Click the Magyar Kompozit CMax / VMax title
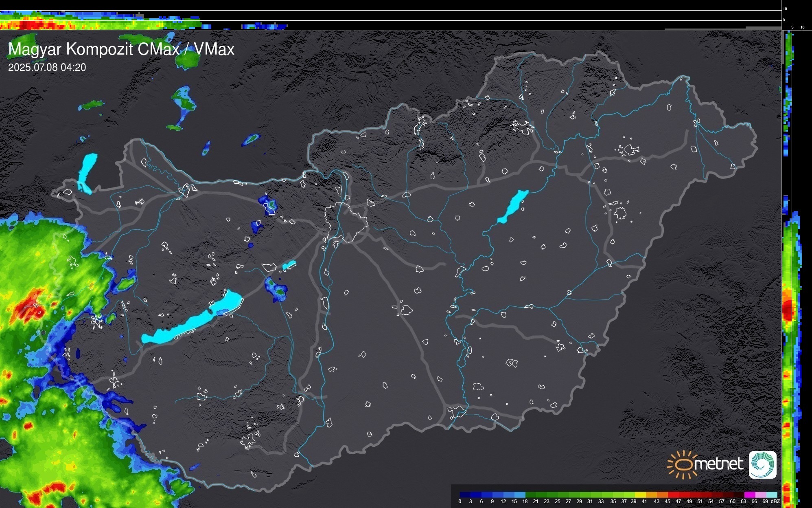812x508 pixels. (121, 49)
